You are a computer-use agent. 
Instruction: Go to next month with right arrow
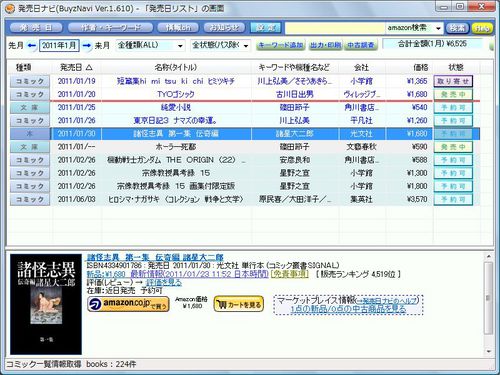point(87,45)
